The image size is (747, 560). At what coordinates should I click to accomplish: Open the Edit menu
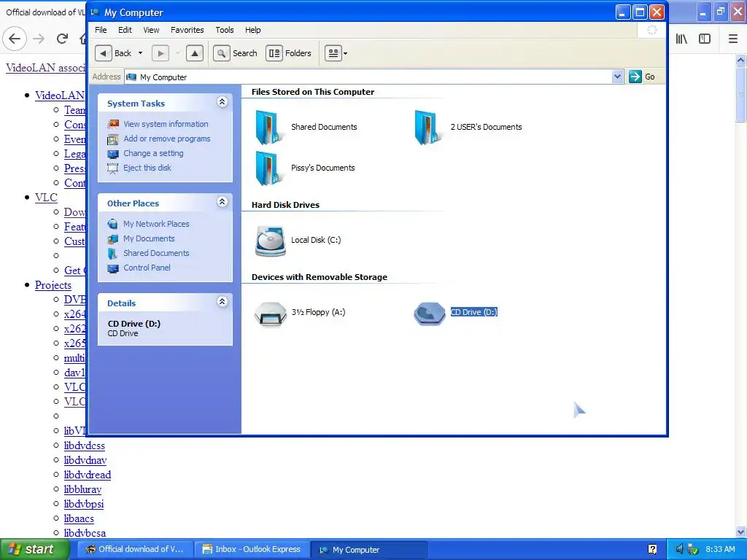click(x=125, y=30)
